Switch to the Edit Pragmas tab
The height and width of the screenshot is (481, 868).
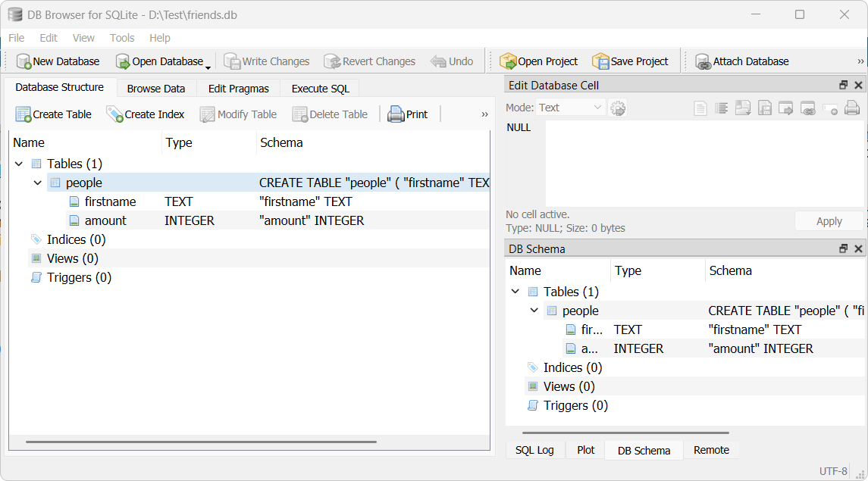(239, 89)
